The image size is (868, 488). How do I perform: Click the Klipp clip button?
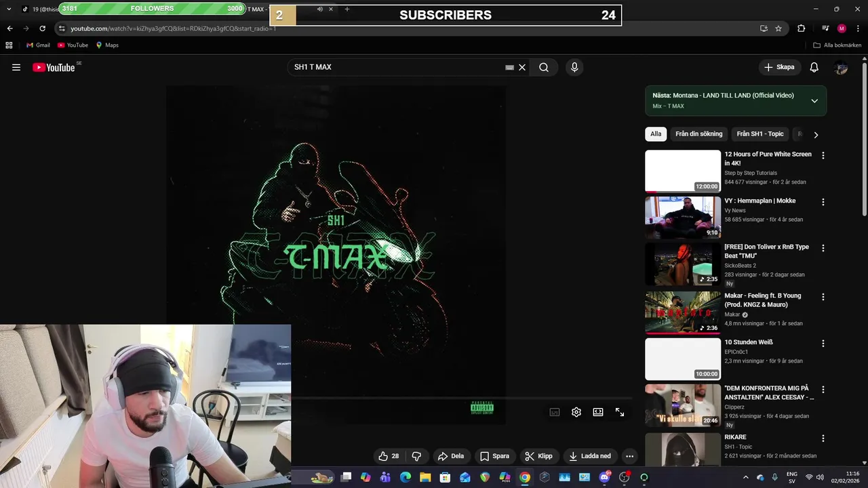coord(539,456)
